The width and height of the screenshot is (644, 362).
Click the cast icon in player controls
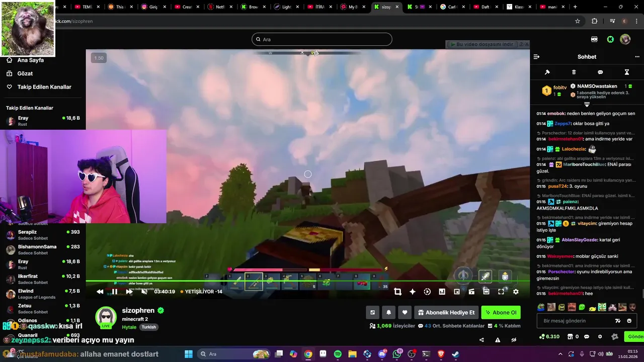coord(471,292)
